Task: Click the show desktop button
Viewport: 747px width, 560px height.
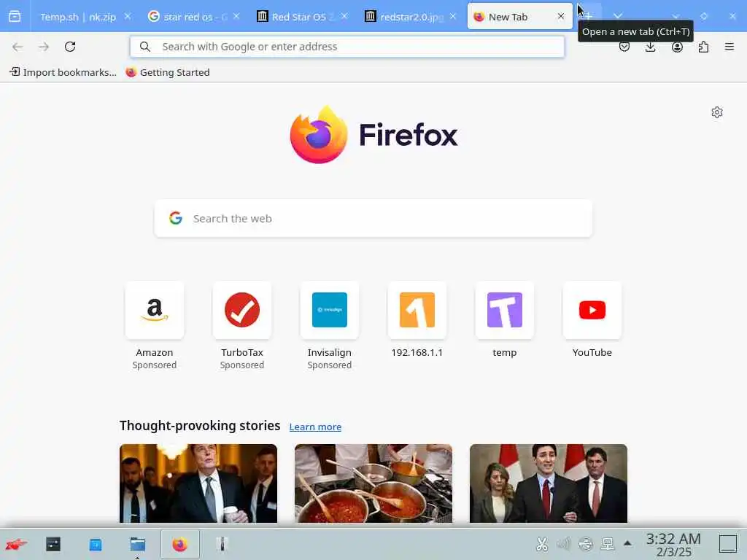Action: click(x=728, y=544)
